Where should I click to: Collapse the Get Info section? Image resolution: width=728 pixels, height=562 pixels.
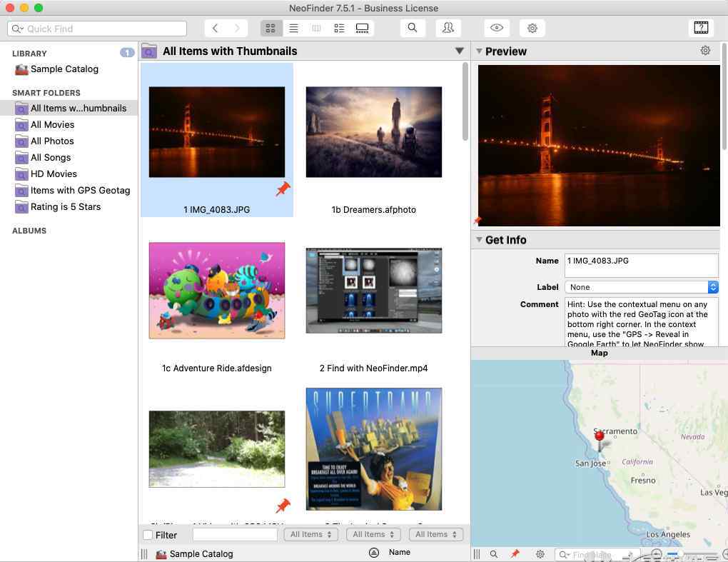point(479,240)
